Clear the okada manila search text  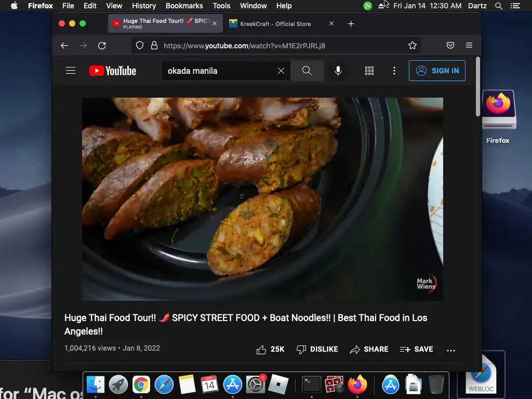point(281,71)
